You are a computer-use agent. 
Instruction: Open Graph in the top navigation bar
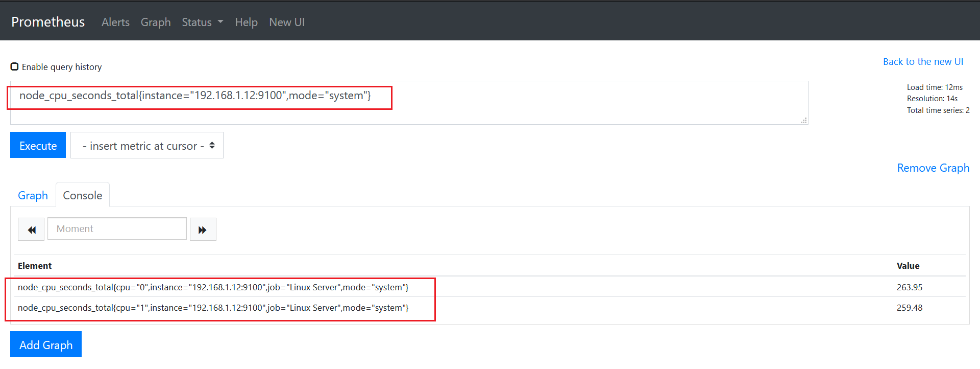[156, 22]
